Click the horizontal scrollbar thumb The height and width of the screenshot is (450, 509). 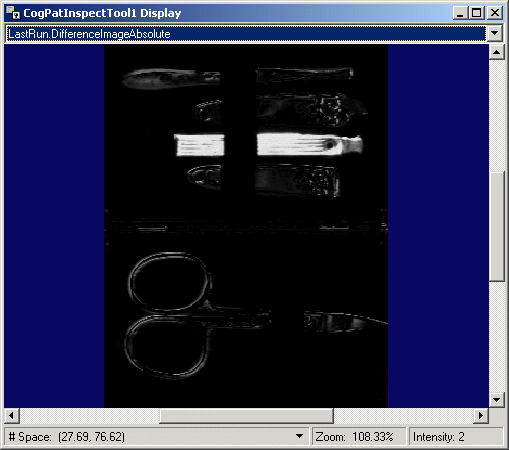click(246, 416)
